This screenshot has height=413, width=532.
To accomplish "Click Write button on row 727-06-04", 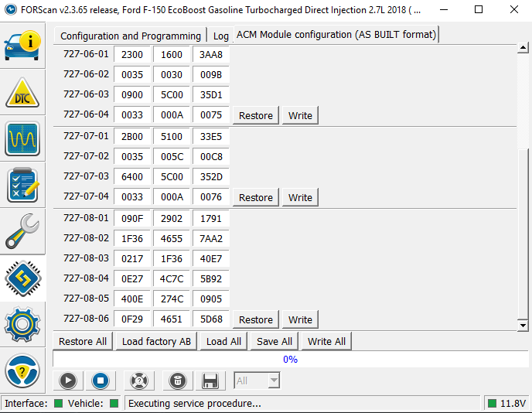I will tap(300, 115).
